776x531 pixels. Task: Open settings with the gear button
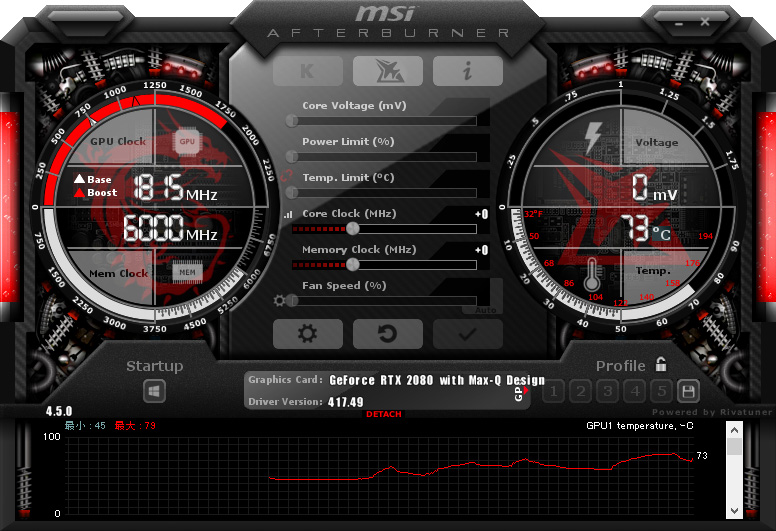307,334
